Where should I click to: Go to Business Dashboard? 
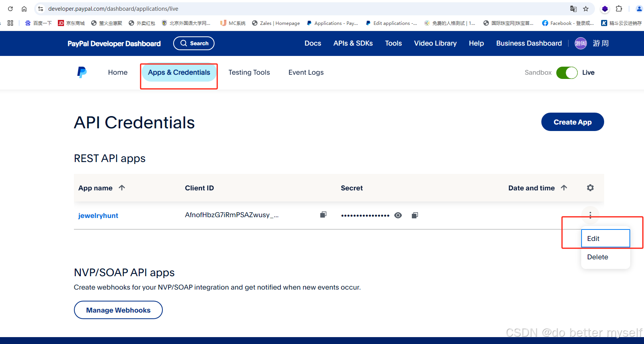click(x=529, y=43)
